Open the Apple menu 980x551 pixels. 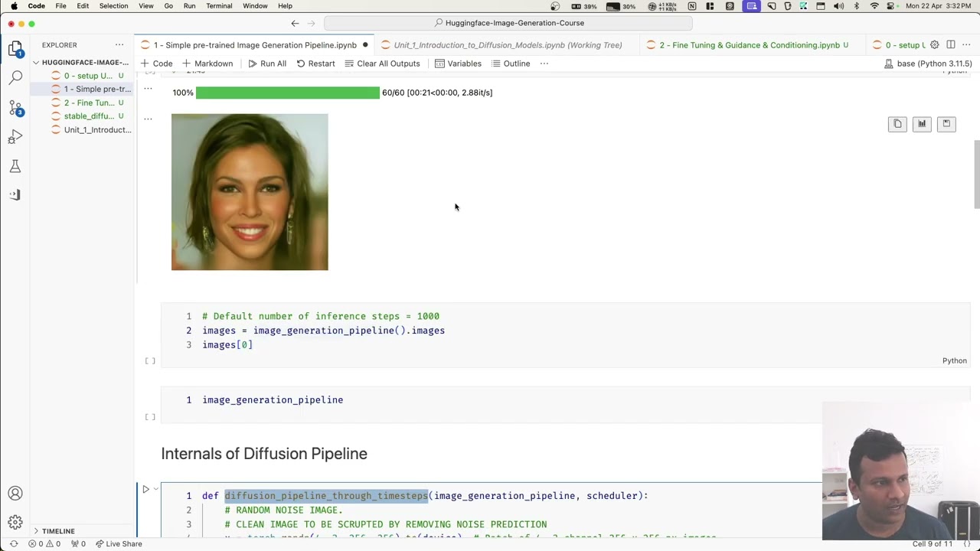14,6
